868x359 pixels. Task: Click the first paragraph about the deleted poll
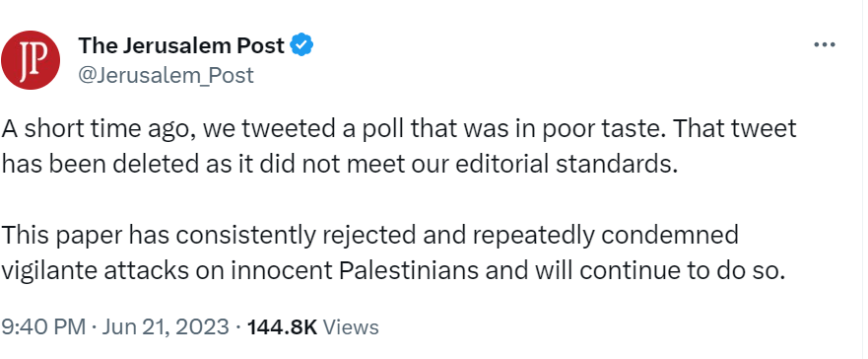(x=399, y=147)
